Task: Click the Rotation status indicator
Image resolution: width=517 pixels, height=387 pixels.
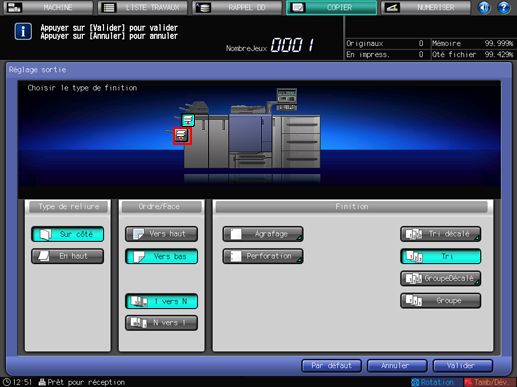Action: 433,382
